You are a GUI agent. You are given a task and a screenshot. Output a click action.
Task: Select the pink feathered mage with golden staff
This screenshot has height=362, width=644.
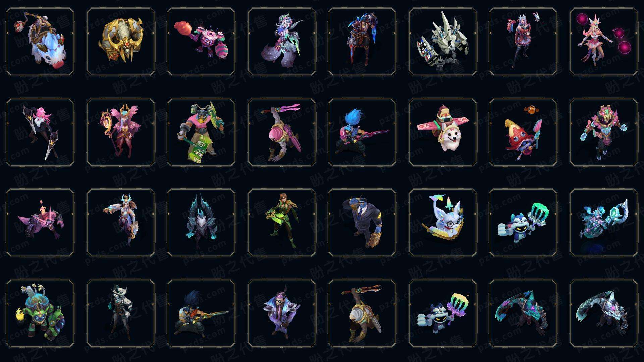click(x=121, y=132)
